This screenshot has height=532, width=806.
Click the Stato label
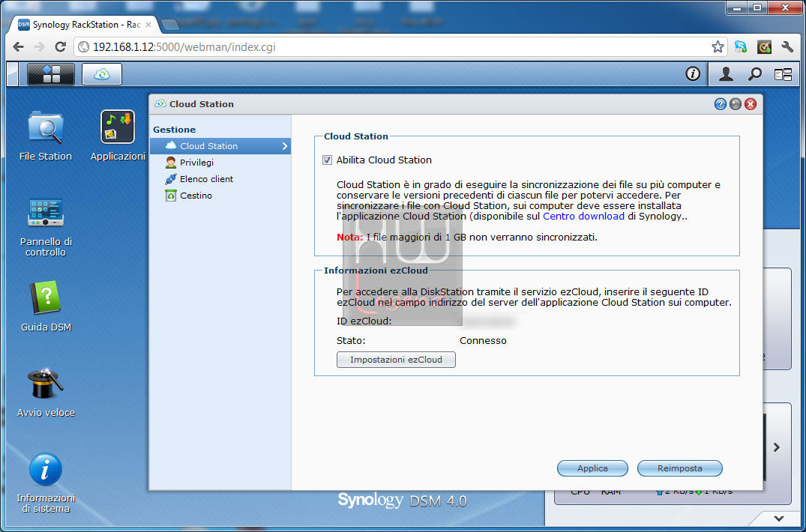[351, 340]
